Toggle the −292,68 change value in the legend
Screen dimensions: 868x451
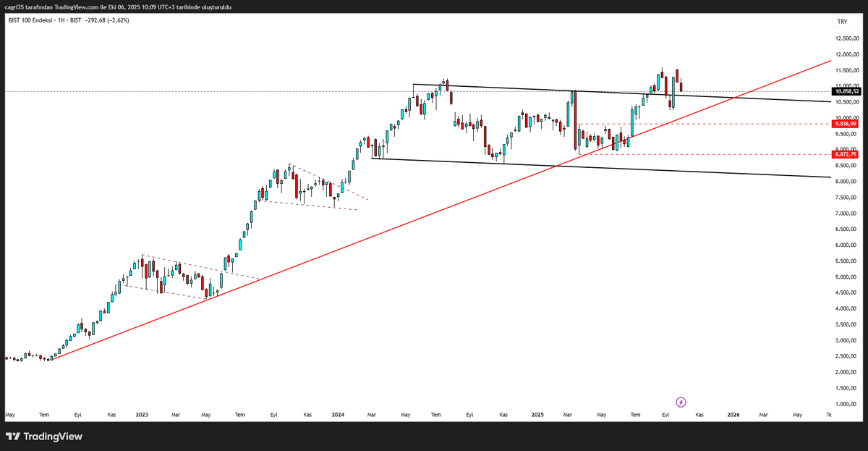click(95, 21)
